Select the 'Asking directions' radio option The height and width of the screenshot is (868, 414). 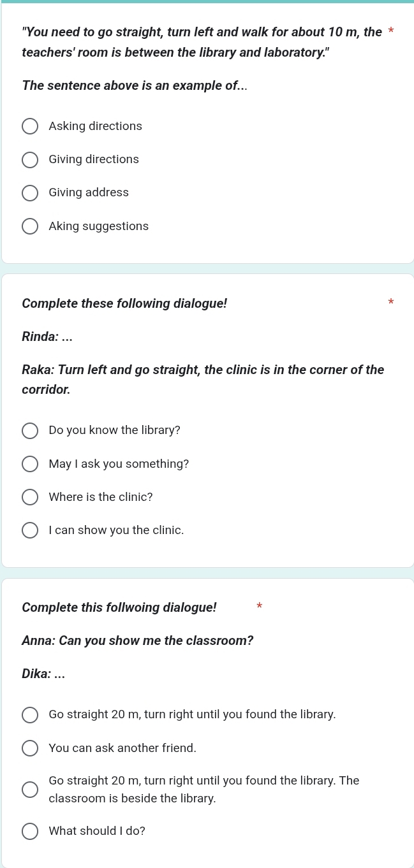(x=30, y=126)
